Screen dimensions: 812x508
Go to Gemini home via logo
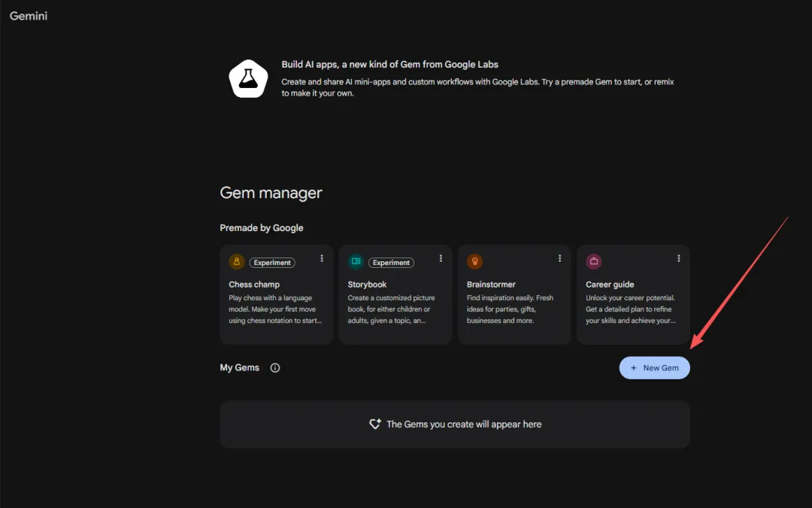point(29,15)
